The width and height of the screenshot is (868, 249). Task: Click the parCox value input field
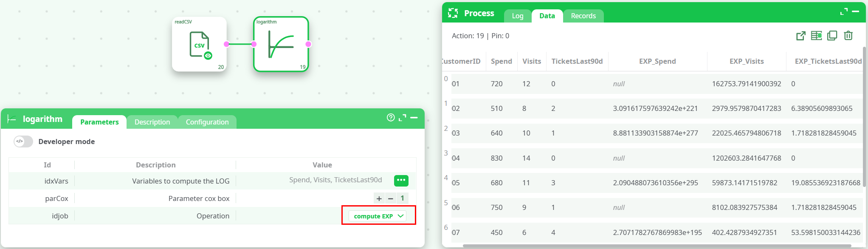[402, 198]
